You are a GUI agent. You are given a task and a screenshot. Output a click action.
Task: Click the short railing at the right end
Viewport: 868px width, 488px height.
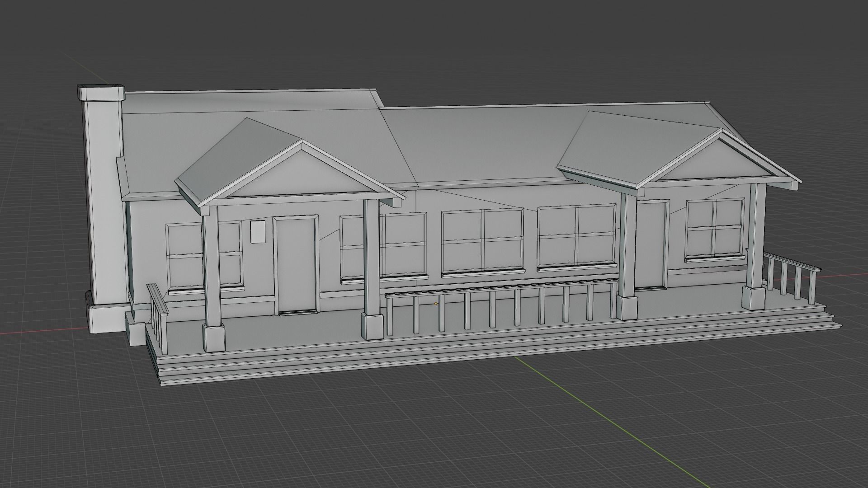[790, 277]
